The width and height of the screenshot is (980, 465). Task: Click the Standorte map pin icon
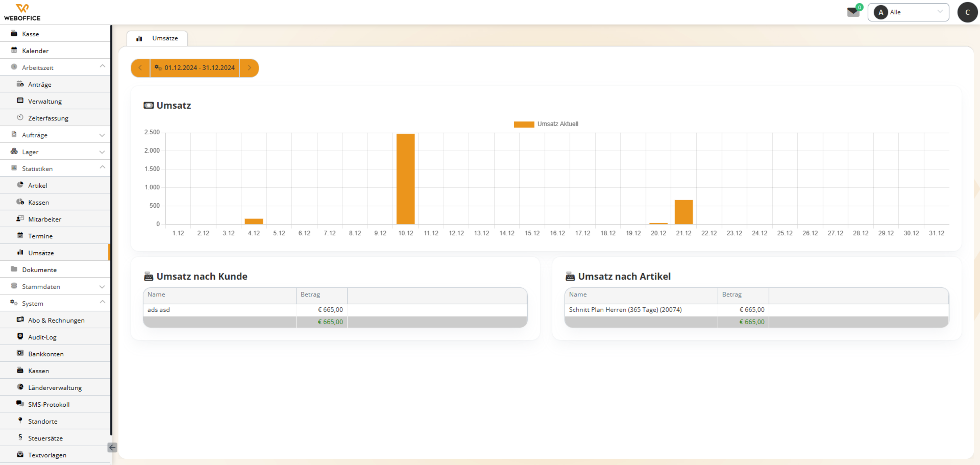coord(20,420)
